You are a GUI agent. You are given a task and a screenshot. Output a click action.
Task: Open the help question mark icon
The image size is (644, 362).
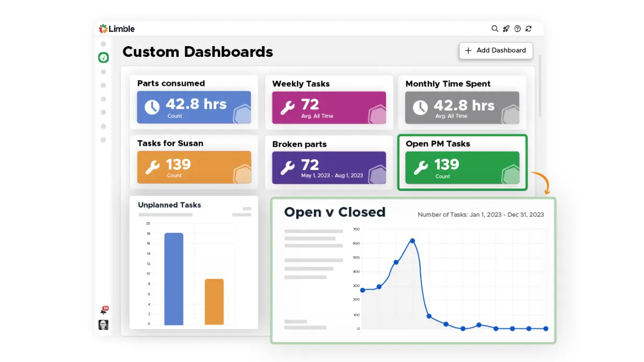[x=517, y=28]
